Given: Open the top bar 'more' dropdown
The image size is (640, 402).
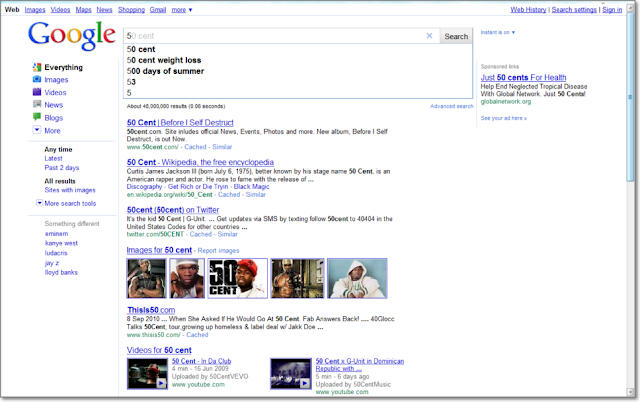Looking at the screenshot, I should click(x=182, y=10).
